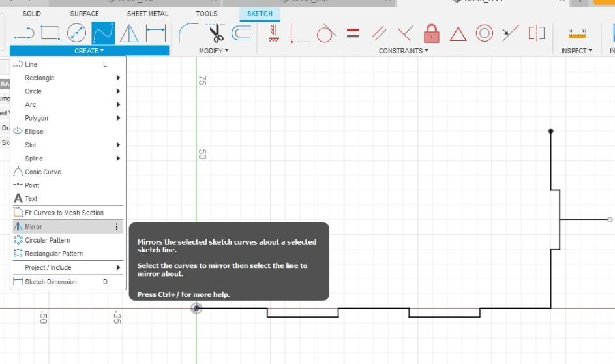Select the Line tool icon in toolbar
Image resolution: width=615 pixels, height=364 pixels.
24,33
